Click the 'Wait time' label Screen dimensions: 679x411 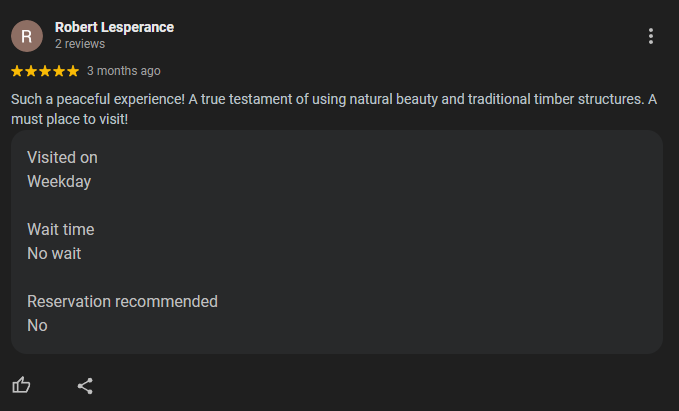pyautogui.click(x=61, y=230)
